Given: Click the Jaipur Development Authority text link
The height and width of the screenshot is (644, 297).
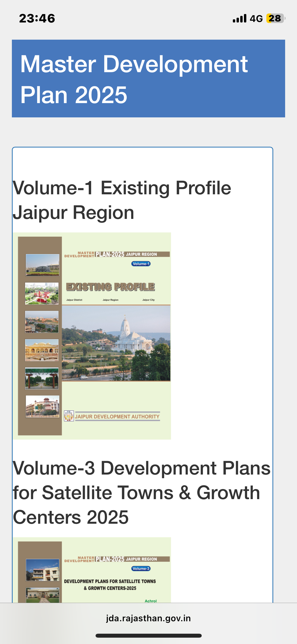Looking at the screenshot, I should pyautogui.click(x=117, y=417).
